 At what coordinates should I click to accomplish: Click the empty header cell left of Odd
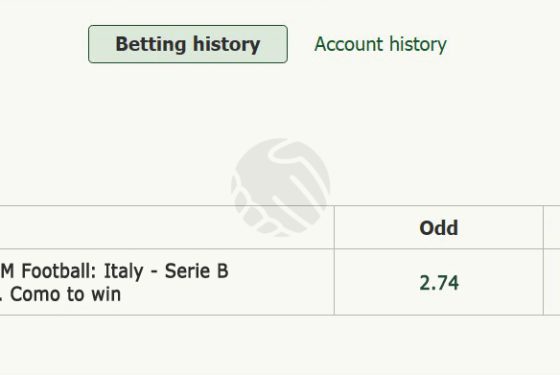click(167, 227)
